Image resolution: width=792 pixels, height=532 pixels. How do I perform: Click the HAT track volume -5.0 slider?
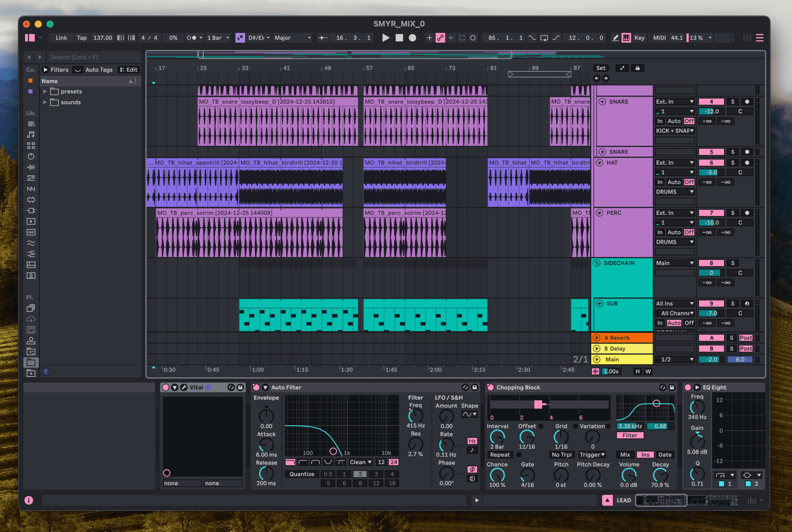click(x=711, y=172)
